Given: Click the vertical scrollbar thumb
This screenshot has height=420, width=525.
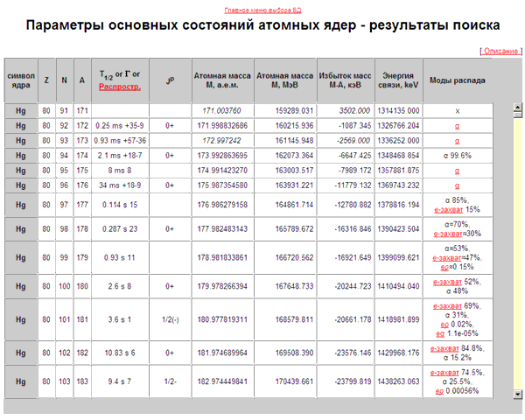Looking at the screenshot, I should coord(518,115).
